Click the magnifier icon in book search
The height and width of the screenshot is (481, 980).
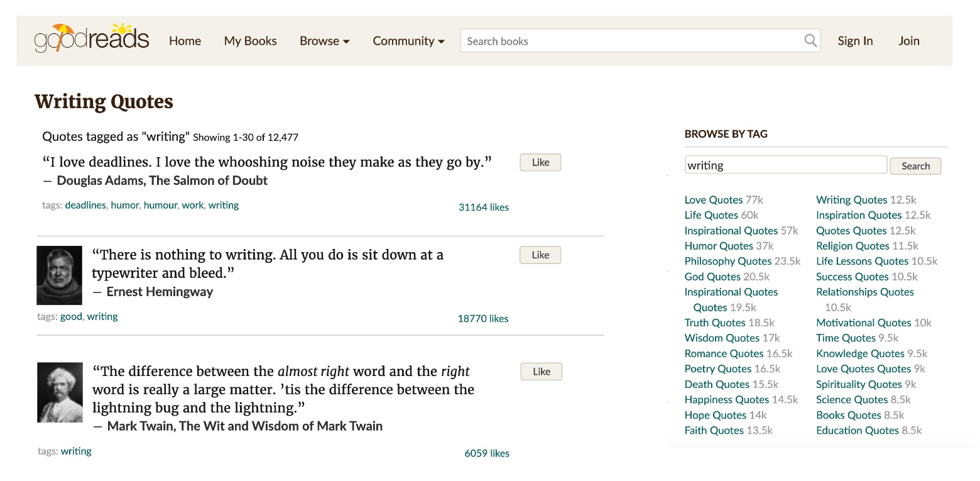click(x=810, y=41)
